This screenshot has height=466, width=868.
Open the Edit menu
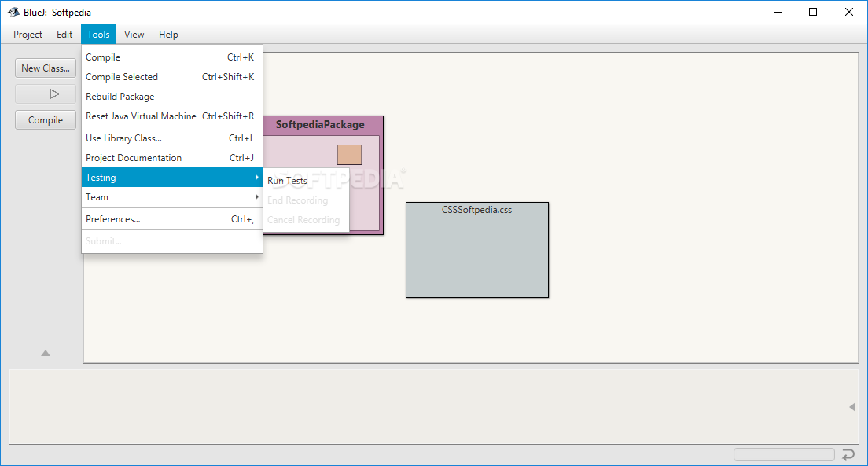64,35
